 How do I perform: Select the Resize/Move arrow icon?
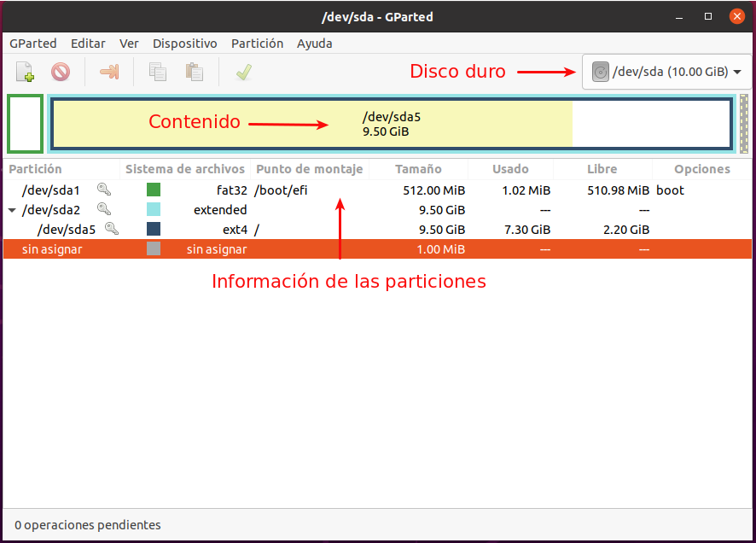pyautogui.click(x=109, y=71)
